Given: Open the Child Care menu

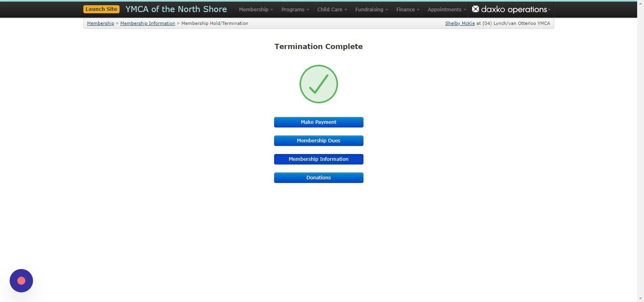Looking at the screenshot, I should (332, 9).
